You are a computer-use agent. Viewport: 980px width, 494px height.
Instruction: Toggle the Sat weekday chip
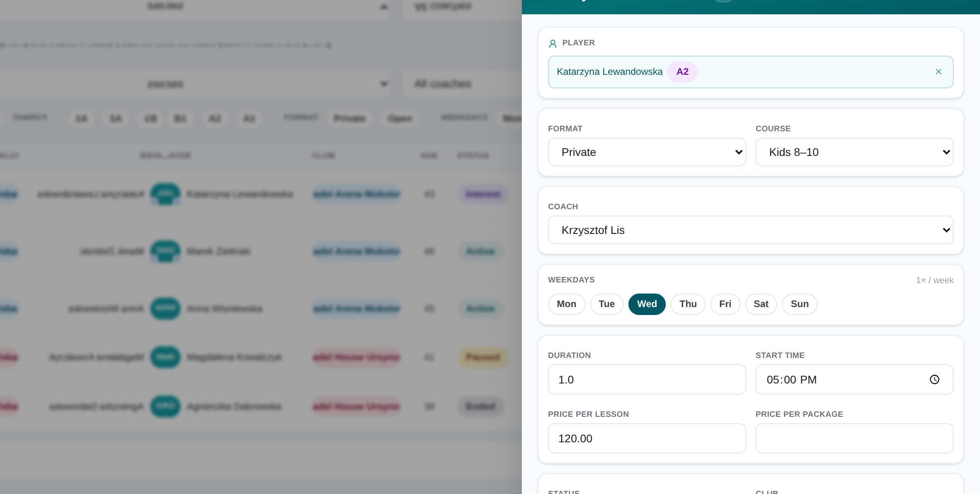761,304
